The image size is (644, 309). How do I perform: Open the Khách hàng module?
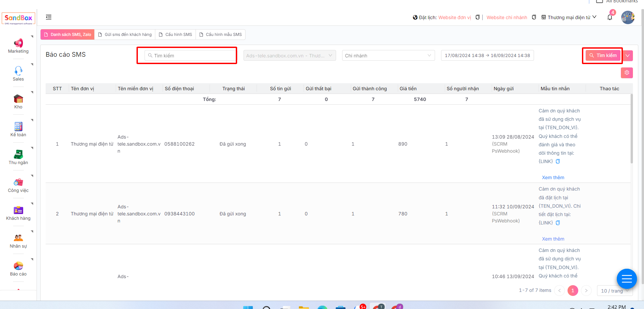pos(18,213)
